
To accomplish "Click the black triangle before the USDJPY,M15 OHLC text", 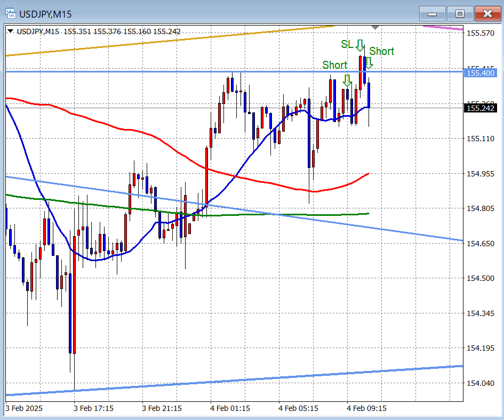I will pyautogui.click(x=11, y=31).
